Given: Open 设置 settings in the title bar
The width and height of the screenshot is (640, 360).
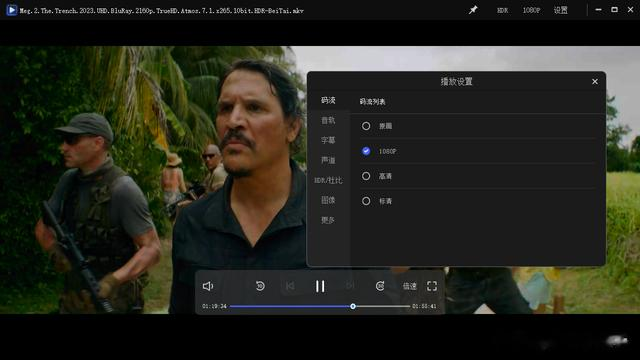Looking at the screenshot, I should pyautogui.click(x=560, y=10).
